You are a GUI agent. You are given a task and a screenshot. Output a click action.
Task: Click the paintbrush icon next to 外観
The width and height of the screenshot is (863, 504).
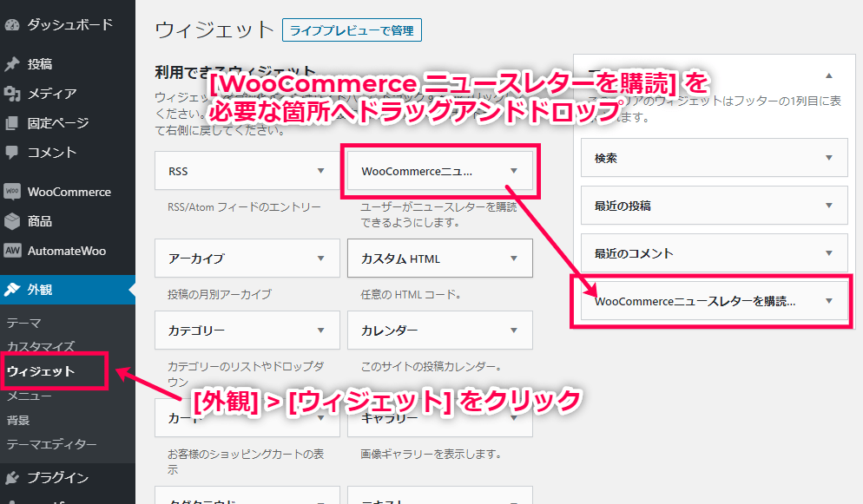(11, 290)
